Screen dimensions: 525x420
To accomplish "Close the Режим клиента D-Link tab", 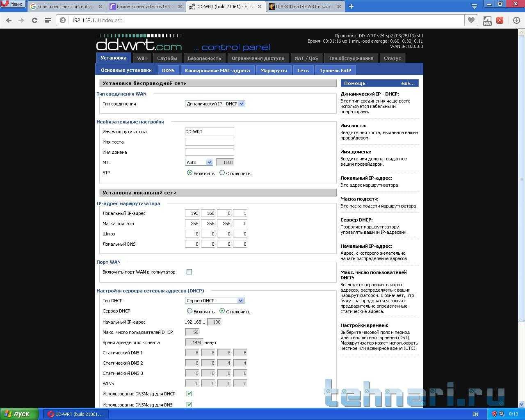I will pyautogui.click(x=180, y=7).
